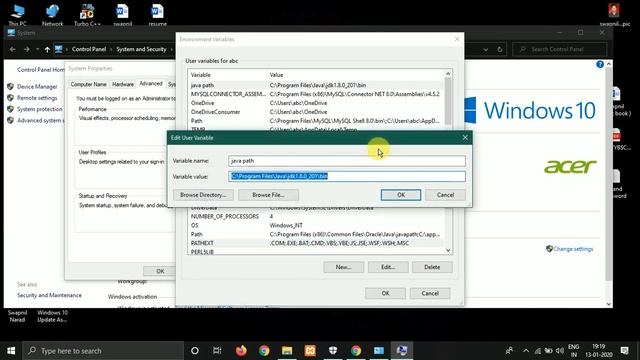The image size is (640, 360).
Task: Open Device Manager link in Control Panel
Action: point(37,87)
